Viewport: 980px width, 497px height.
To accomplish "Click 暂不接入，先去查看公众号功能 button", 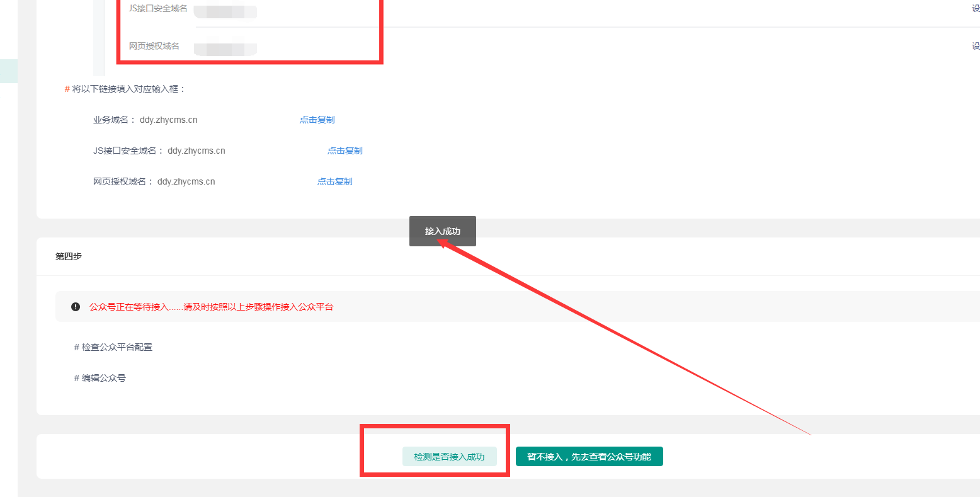I will [x=589, y=457].
